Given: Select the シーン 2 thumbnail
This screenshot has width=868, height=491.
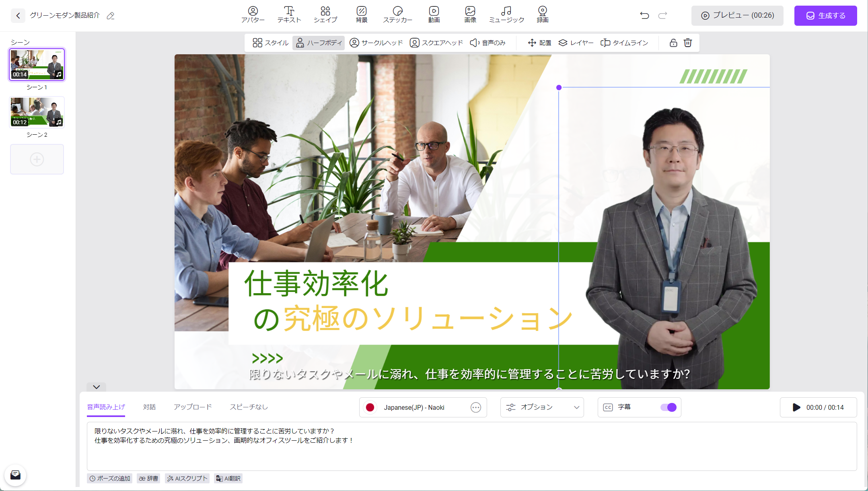Looking at the screenshot, I should pos(37,112).
